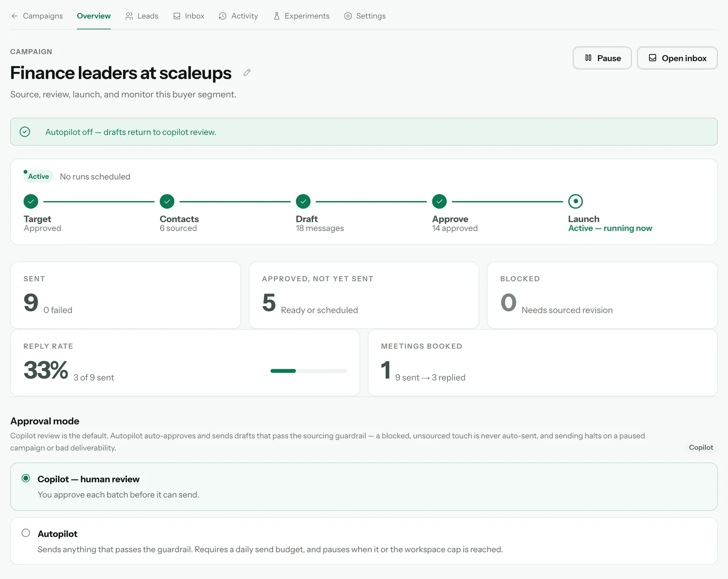Select the Target step checkmark
The height and width of the screenshot is (579, 728).
(31, 201)
